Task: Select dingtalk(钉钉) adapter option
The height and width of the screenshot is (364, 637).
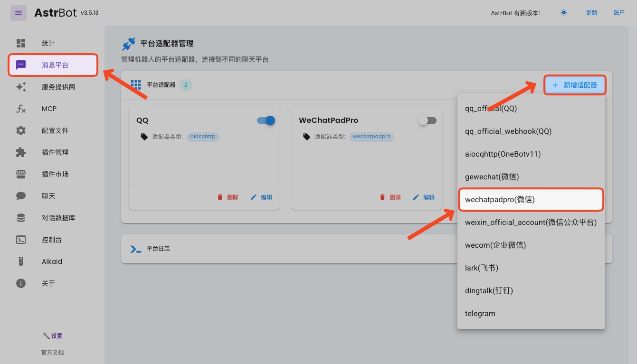Action: (x=531, y=290)
